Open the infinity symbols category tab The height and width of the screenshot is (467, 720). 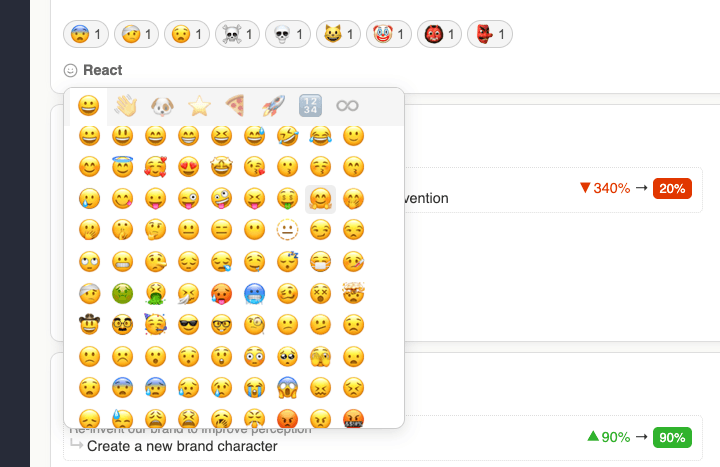347,106
